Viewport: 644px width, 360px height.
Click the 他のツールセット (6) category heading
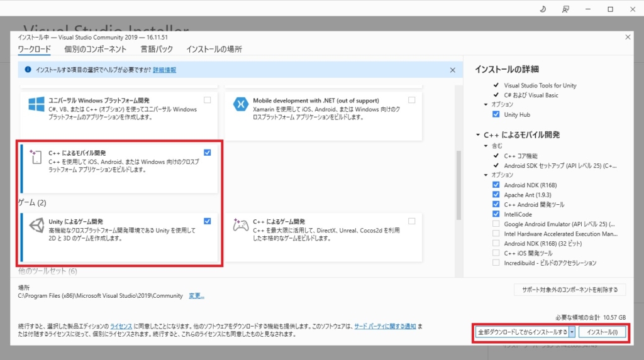[x=48, y=271]
